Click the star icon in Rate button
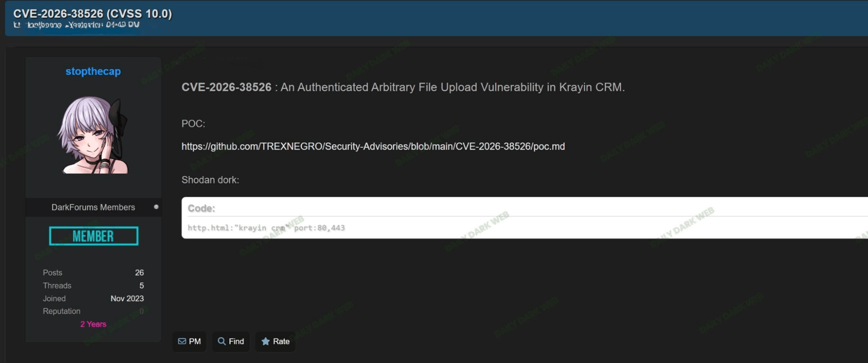Screen dimensions: 868x363 [265, 341]
